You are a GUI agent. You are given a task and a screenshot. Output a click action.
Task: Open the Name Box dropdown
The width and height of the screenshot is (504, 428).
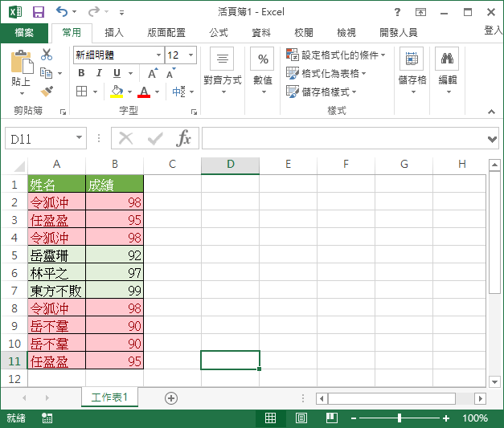coord(79,137)
